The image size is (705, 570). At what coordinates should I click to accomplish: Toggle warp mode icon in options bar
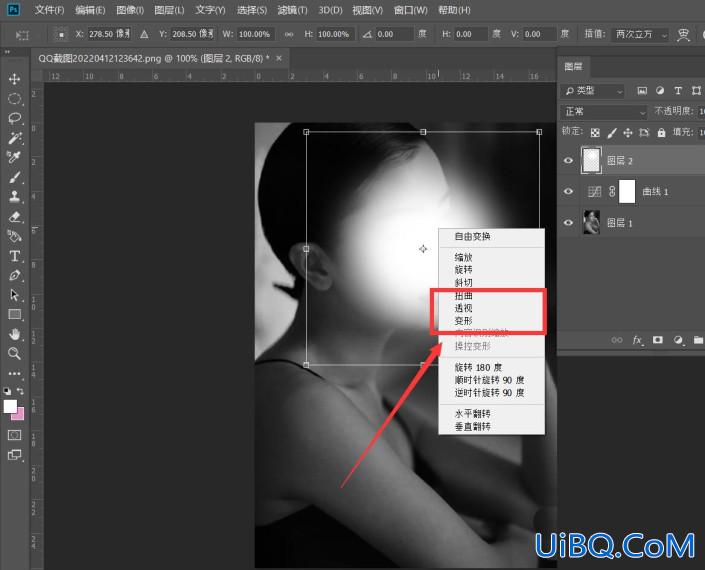(x=683, y=34)
